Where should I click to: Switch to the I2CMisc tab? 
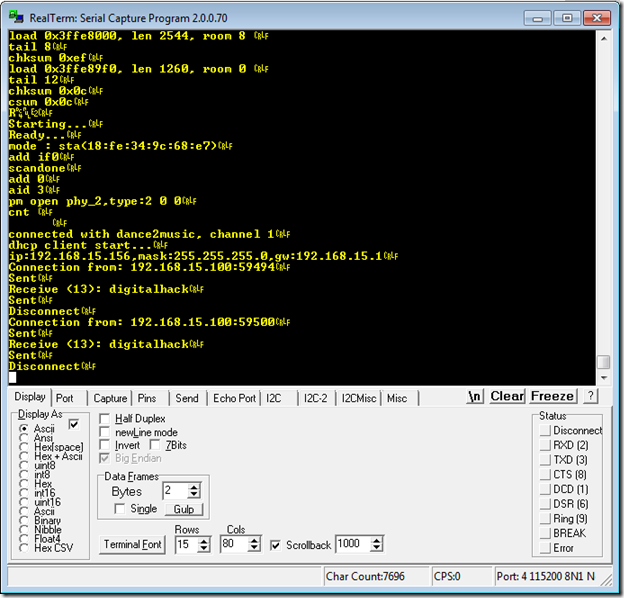pyautogui.click(x=359, y=398)
